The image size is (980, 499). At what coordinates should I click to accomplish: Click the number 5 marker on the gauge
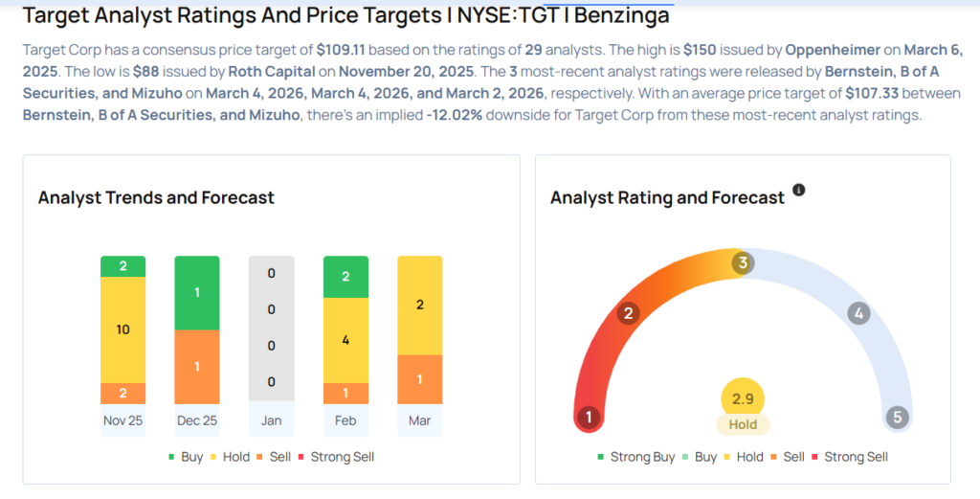click(x=897, y=418)
